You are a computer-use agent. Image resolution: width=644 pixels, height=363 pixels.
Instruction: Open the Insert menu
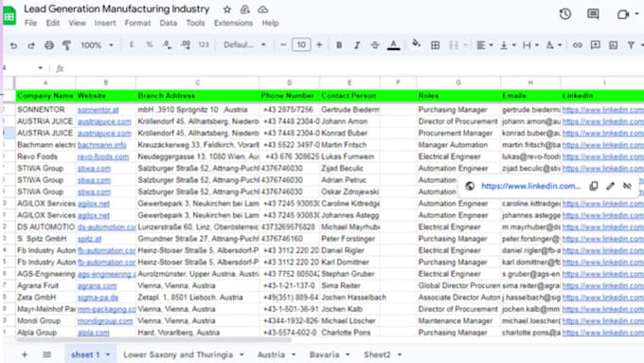click(105, 23)
